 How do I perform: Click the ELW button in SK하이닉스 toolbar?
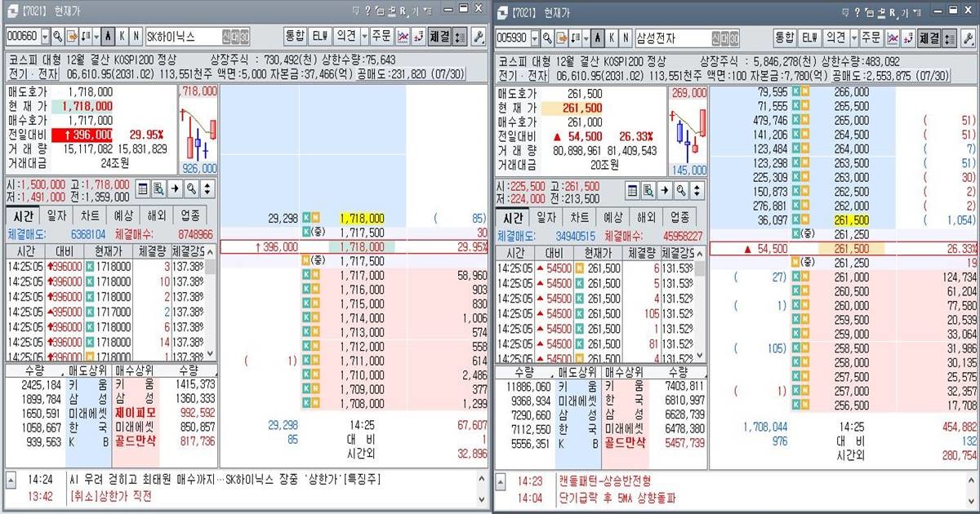tap(320, 37)
